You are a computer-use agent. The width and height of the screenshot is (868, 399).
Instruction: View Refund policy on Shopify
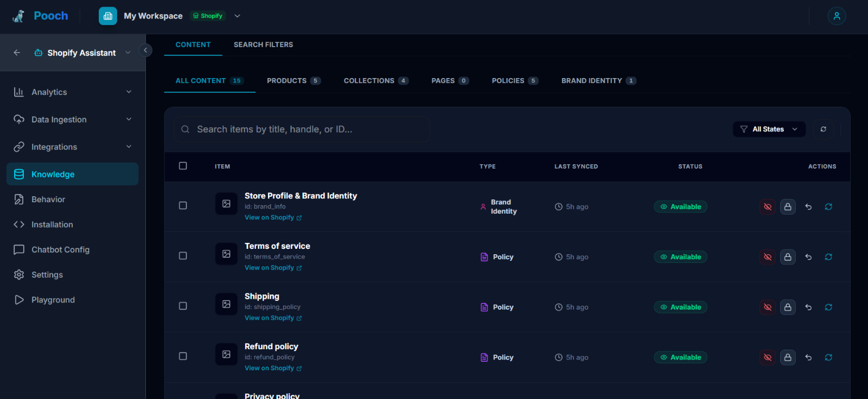tap(273, 368)
